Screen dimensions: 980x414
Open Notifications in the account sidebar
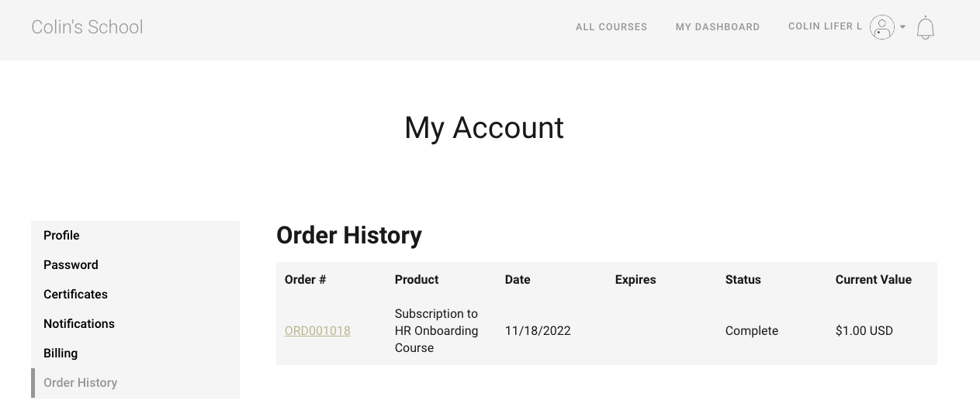click(x=79, y=324)
